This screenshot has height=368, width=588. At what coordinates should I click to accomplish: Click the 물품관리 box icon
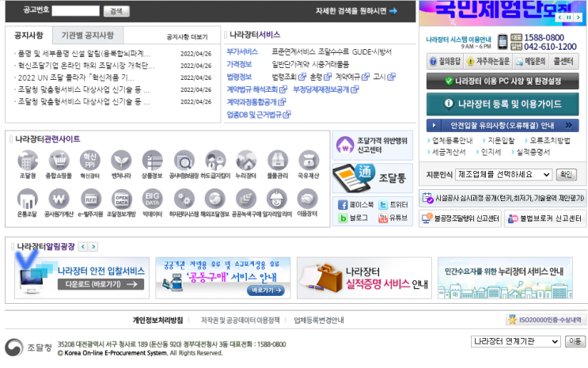pos(278,161)
